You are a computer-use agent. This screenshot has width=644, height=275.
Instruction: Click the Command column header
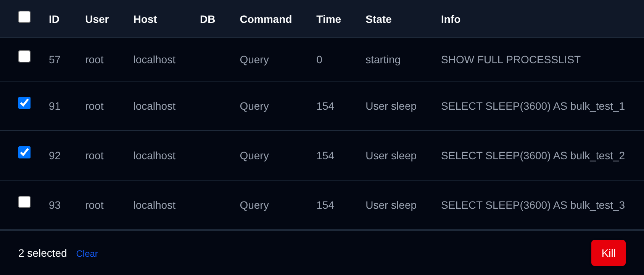tap(266, 19)
